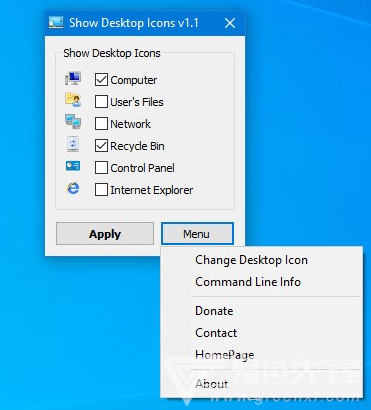Click the User's Files folder icon
371x410 pixels.
73,100
